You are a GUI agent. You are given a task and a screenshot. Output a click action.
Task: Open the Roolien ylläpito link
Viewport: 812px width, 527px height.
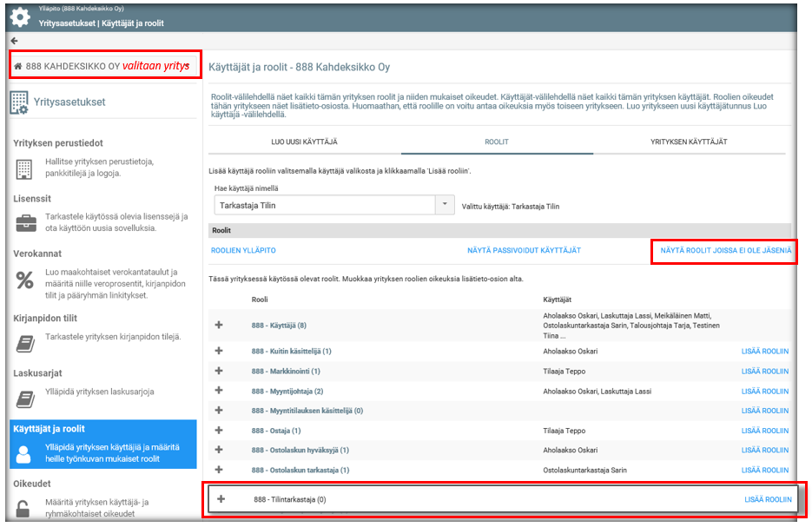pyautogui.click(x=243, y=251)
